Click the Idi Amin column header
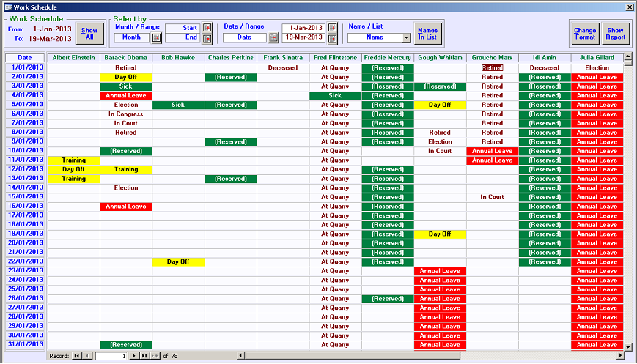This screenshot has height=364, width=637. 545,58
